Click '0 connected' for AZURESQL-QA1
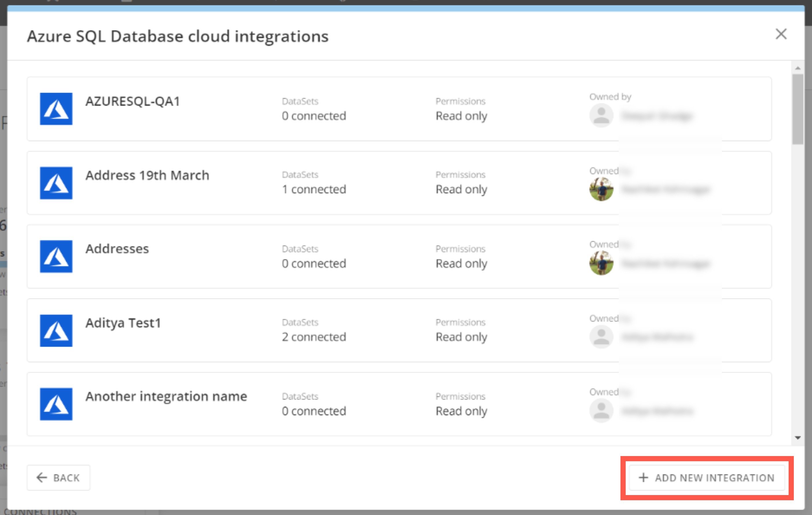Image resolution: width=812 pixels, height=515 pixels. [x=314, y=116]
